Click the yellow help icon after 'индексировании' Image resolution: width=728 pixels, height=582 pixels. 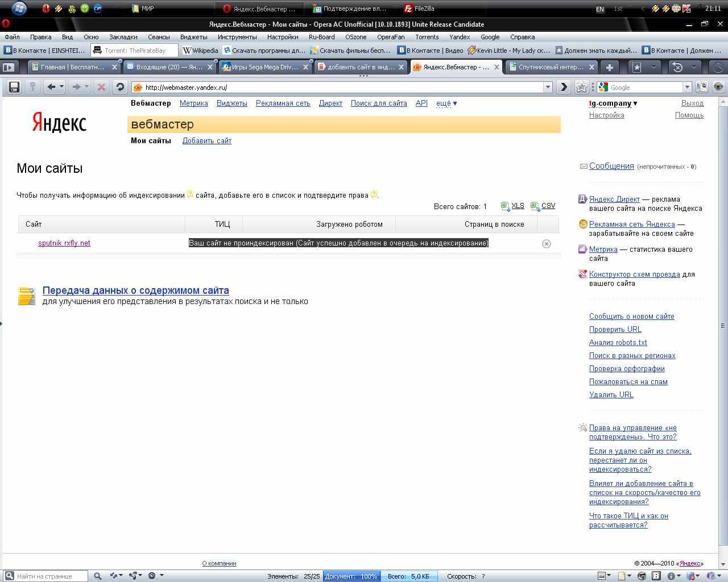pos(190,194)
